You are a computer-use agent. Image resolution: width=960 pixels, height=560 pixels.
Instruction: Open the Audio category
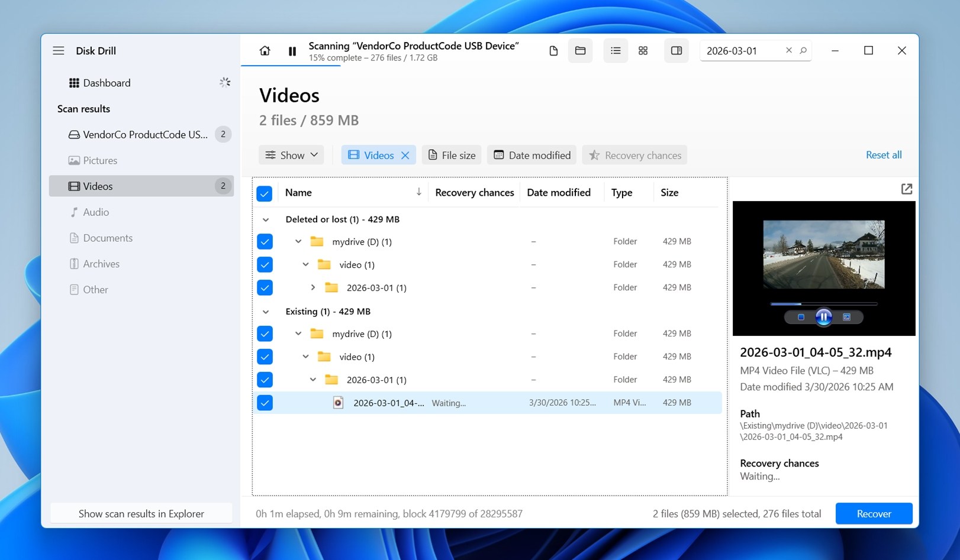click(x=141, y=212)
